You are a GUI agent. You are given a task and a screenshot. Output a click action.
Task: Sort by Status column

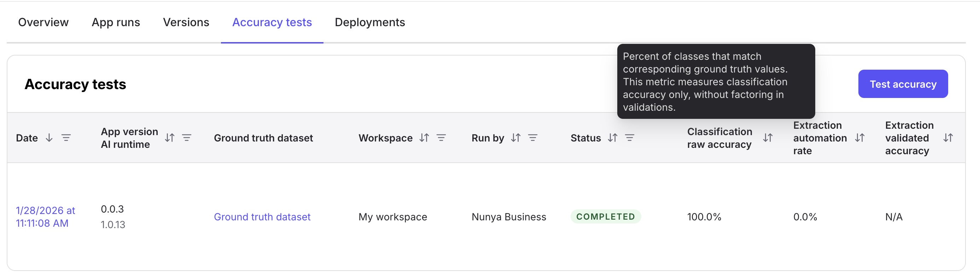tap(612, 138)
